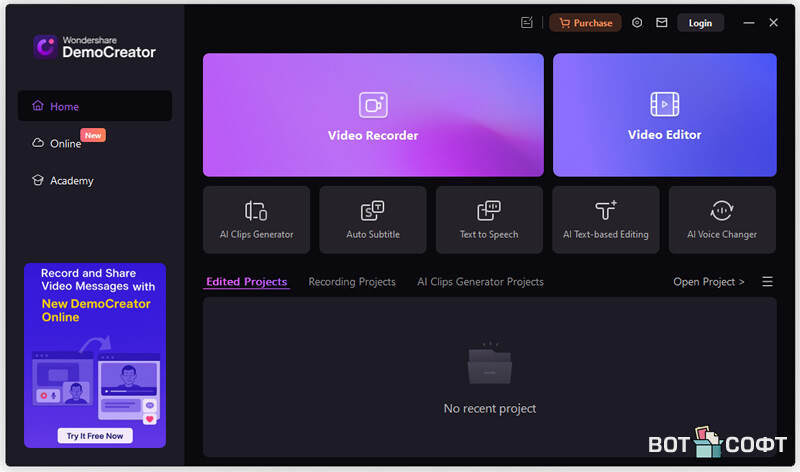This screenshot has height=472, width=800.
Task: Open the Text to Speech tool
Action: (x=489, y=219)
